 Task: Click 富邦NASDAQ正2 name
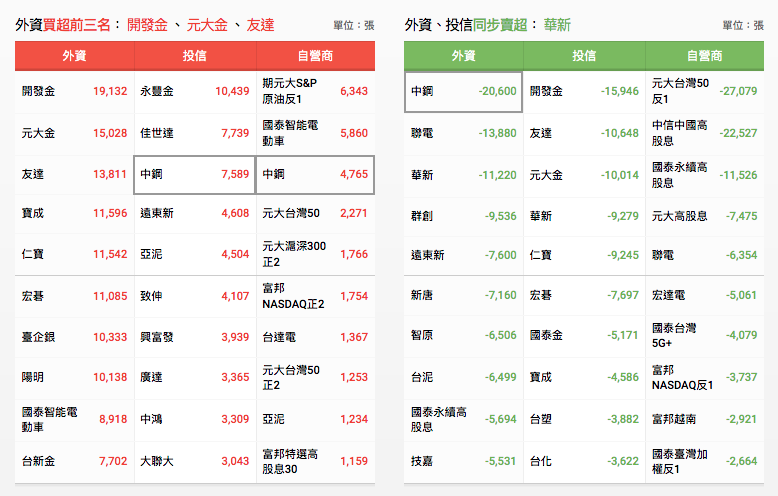coord(293,296)
